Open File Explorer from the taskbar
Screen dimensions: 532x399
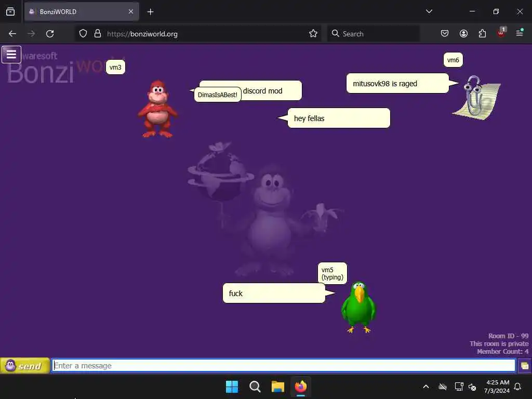tap(278, 387)
